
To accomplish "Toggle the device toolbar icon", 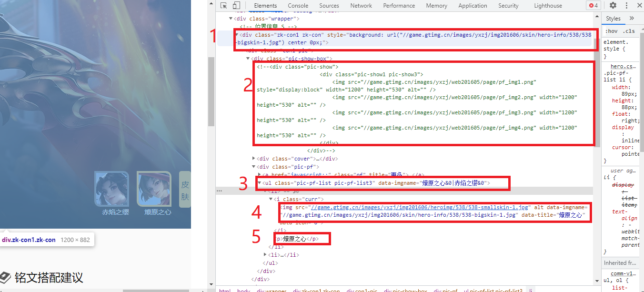I will pos(236,6).
